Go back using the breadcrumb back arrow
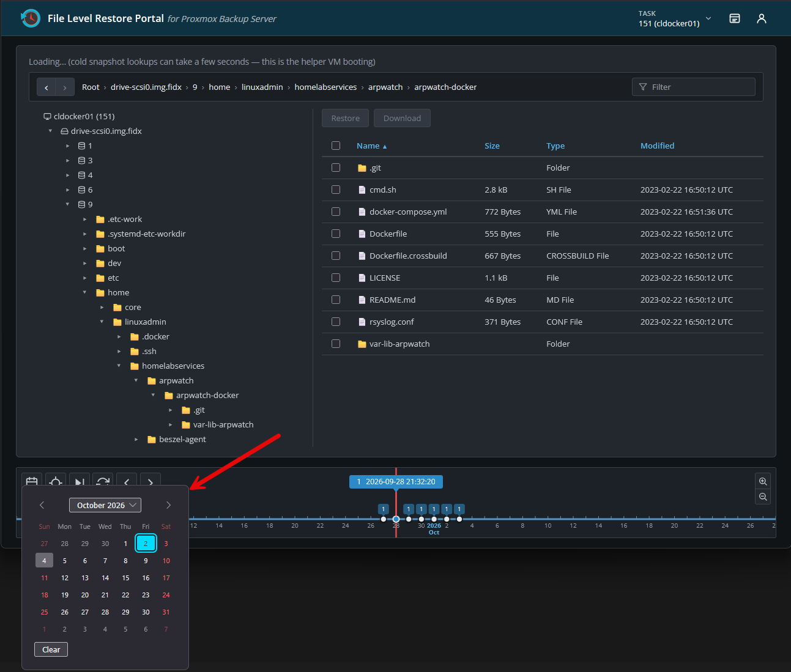 46,87
